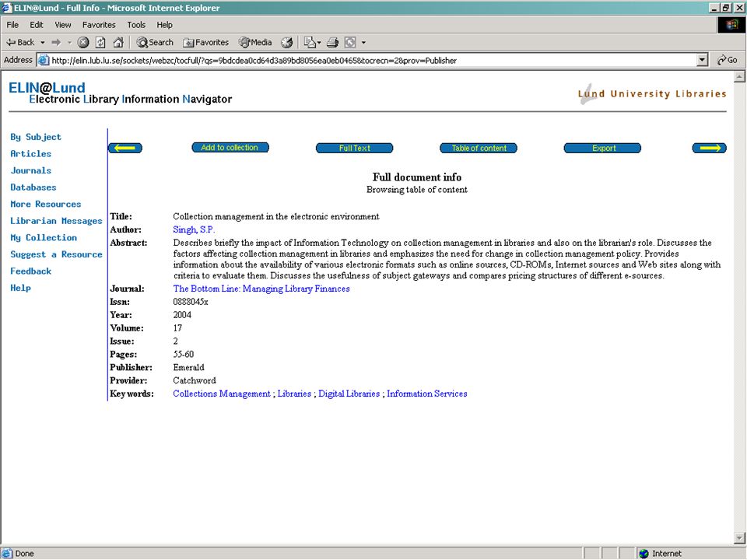The image size is (747, 560).
Task: Open the toolbar overflow dropdown arrow
Action: (363, 42)
